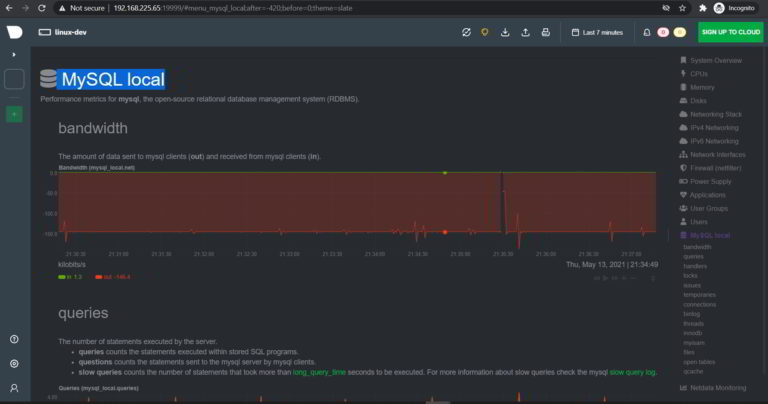Click the 'Queries (mysql_local.queries)' chart title
Viewport: 768px width, 404px height.
(98, 388)
